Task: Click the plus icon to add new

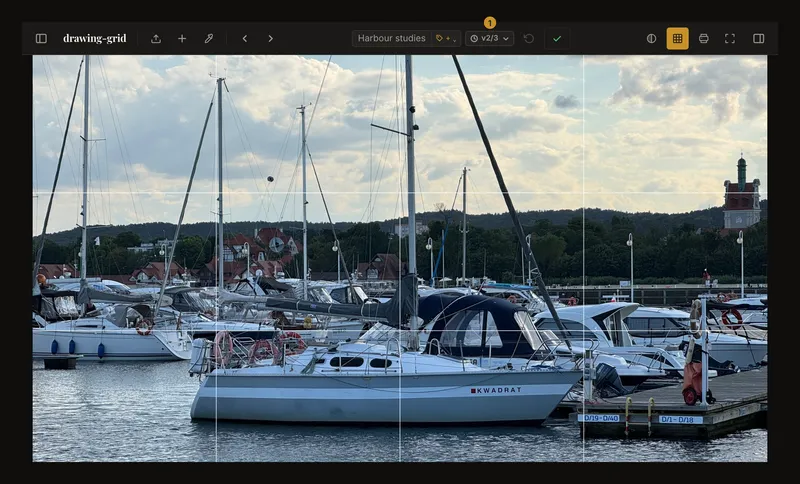Action: click(182, 39)
